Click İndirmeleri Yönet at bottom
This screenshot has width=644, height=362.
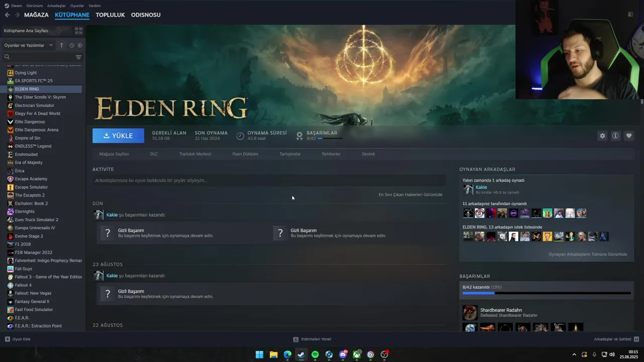coord(312,339)
